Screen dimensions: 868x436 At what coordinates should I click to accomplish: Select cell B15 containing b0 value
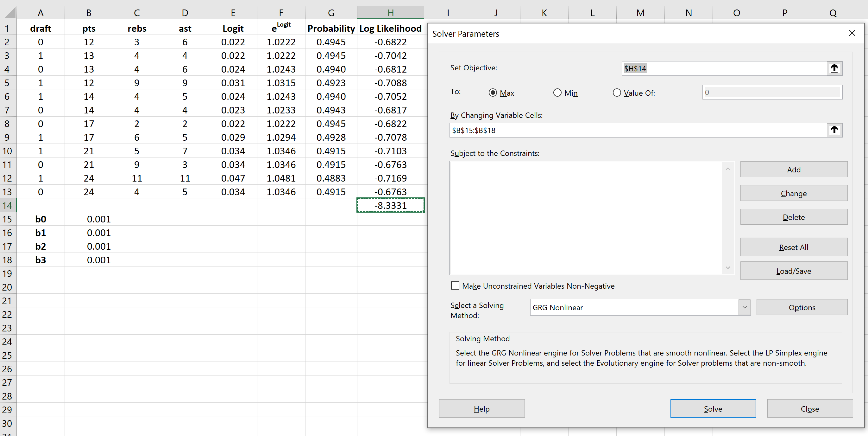[89, 219]
